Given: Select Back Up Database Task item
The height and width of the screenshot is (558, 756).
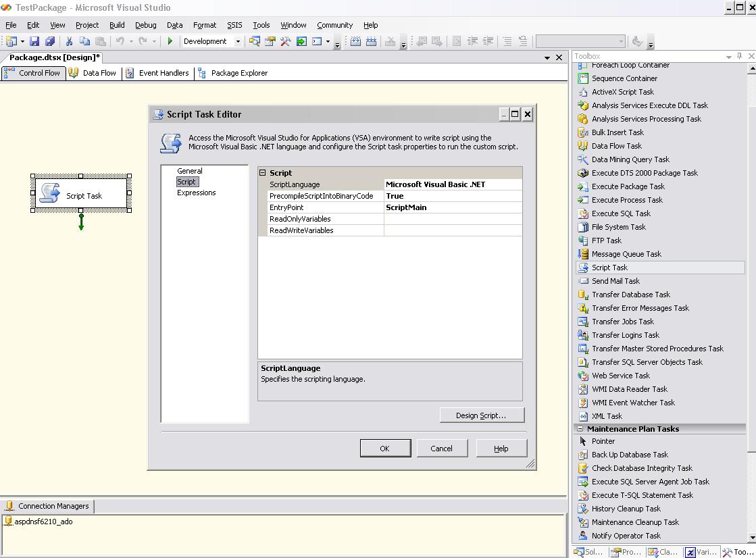Looking at the screenshot, I should coord(630,455).
